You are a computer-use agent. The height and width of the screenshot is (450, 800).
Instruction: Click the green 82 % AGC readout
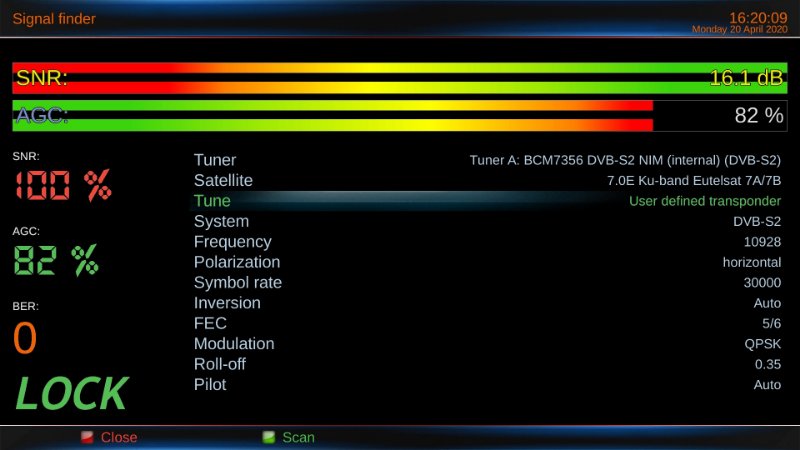pos(56,260)
